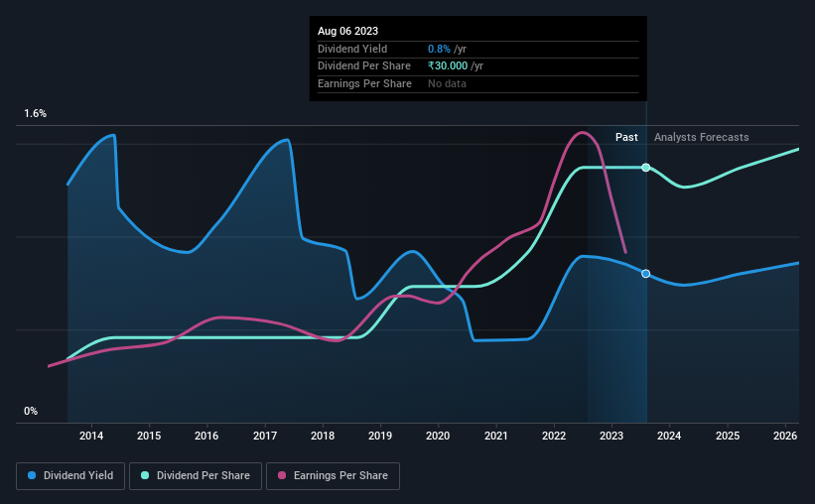Viewport: 815px width, 504px height.
Task: Click the blue Dividend Yield legend dot
Action: [x=32, y=475]
